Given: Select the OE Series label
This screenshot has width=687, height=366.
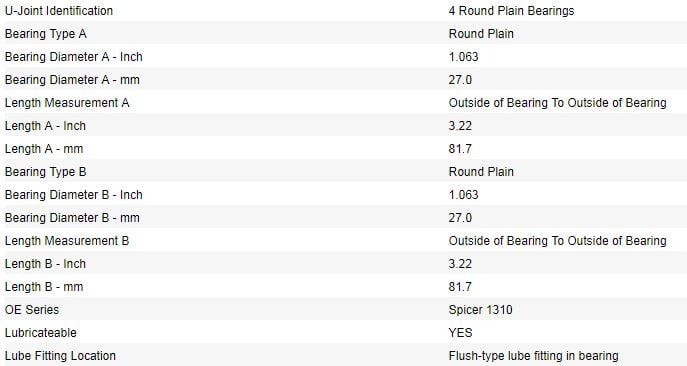Looking at the screenshot, I should pyautogui.click(x=32, y=309).
